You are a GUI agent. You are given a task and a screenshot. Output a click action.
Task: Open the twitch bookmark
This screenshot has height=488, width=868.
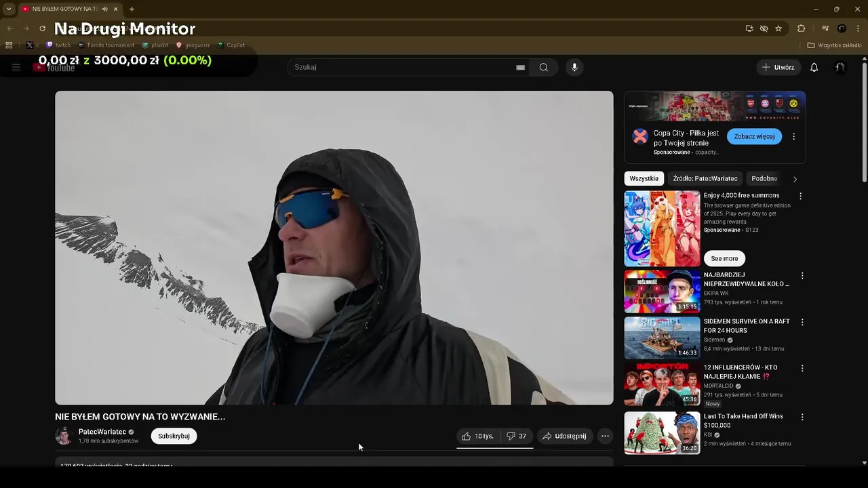point(58,45)
